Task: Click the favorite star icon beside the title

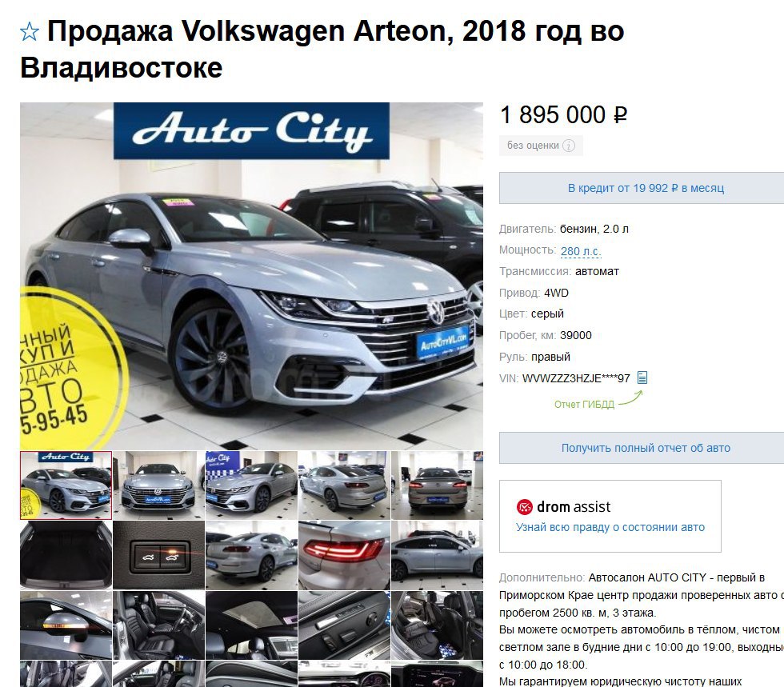Action: 30,32
